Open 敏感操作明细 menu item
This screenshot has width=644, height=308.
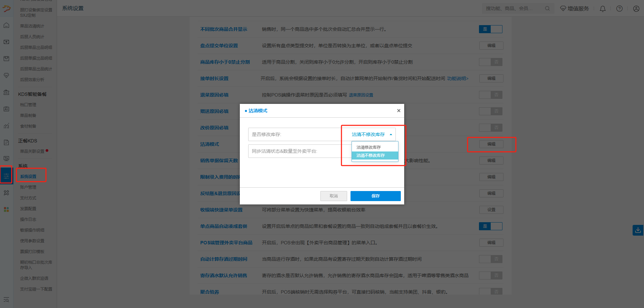pyautogui.click(x=32, y=230)
